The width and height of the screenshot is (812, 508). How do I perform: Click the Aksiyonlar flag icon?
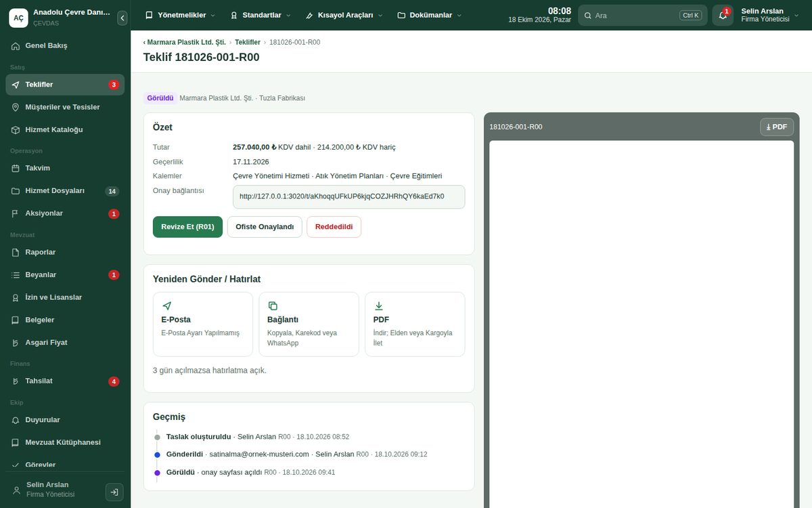pos(16,213)
